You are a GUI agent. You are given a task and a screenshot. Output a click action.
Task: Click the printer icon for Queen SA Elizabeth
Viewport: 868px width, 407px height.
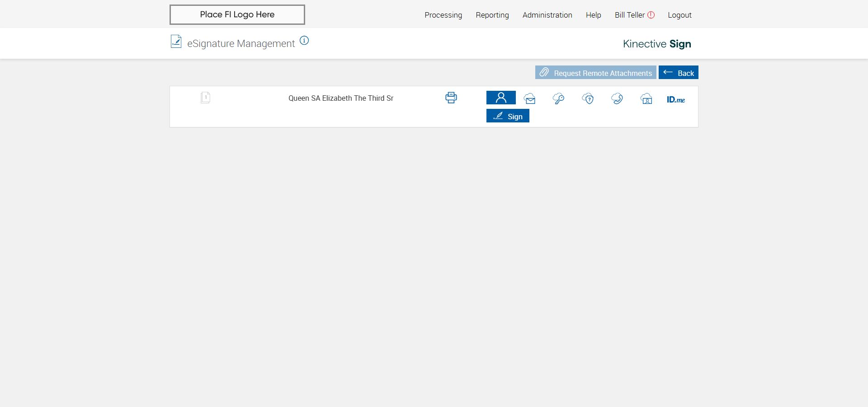(451, 98)
